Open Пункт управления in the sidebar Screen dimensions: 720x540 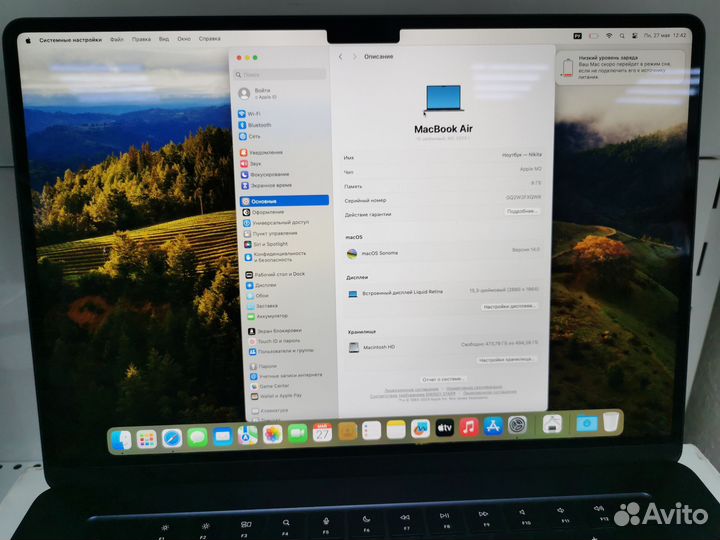[270, 233]
